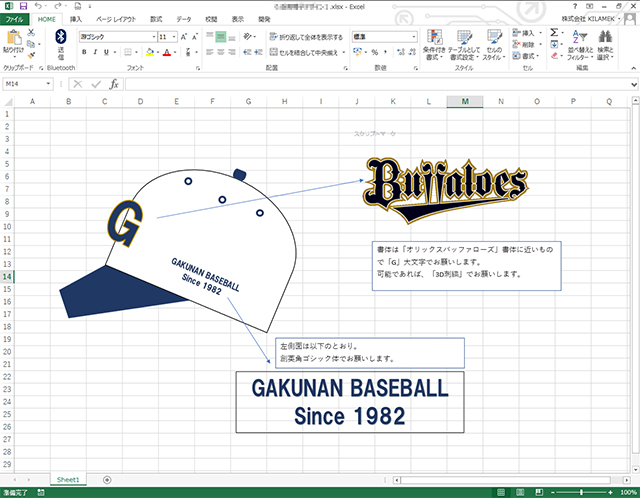
Task: Click the Cut scissors icon
Action: (31, 33)
